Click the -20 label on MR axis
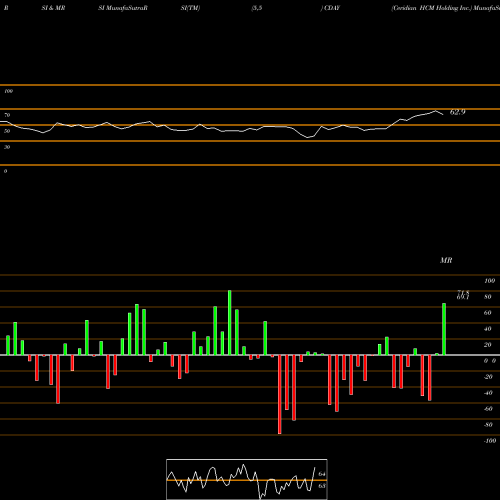The width and height of the screenshot is (500, 500). 488,377
